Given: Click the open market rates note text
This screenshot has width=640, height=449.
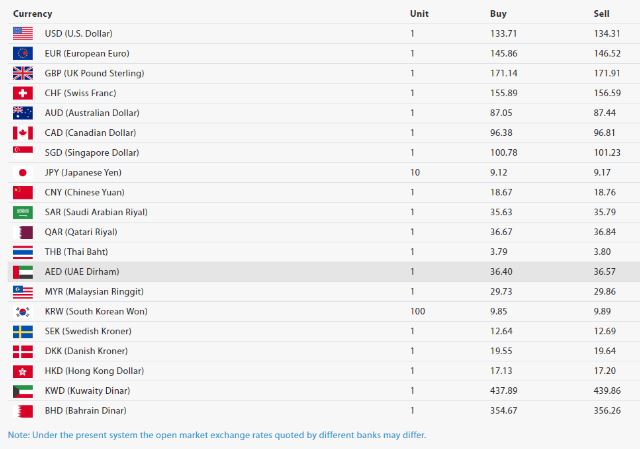Looking at the screenshot, I should pyautogui.click(x=217, y=435).
